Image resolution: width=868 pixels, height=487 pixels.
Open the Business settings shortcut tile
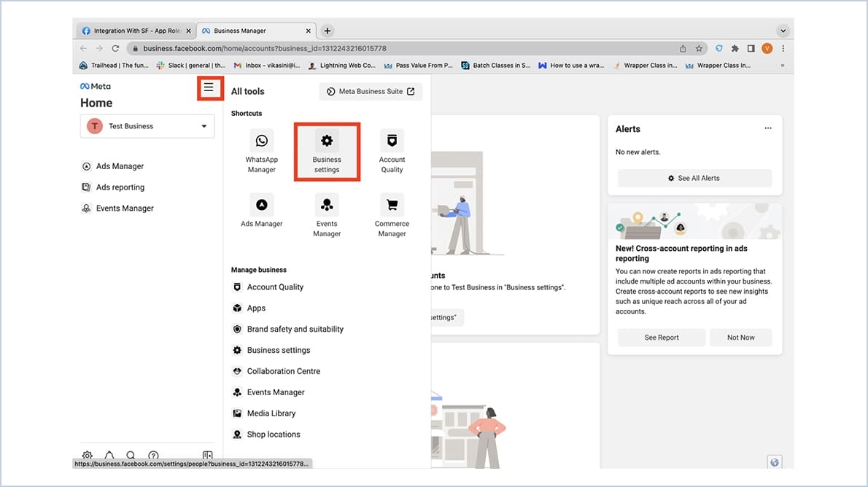tap(328, 152)
